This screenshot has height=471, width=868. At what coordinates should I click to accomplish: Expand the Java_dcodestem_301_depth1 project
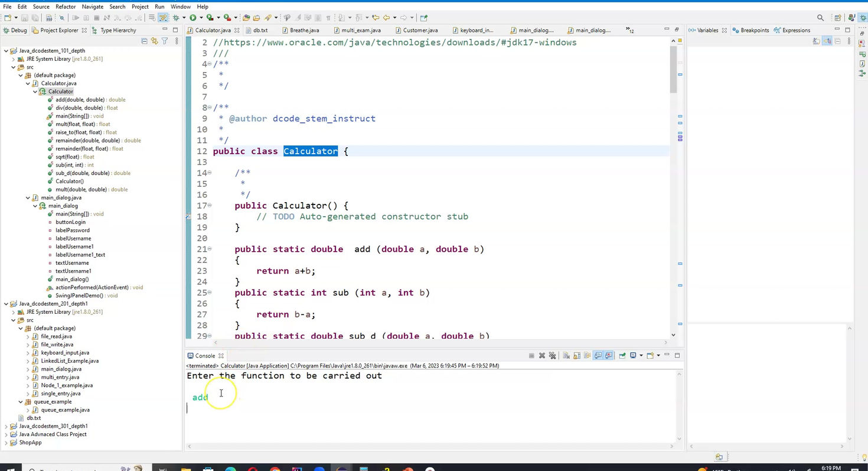pyautogui.click(x=6, y=426)
